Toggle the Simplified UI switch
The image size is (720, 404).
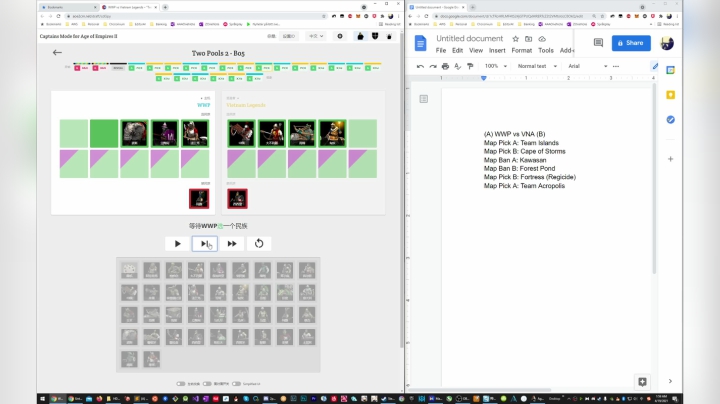tap(236, 384)
